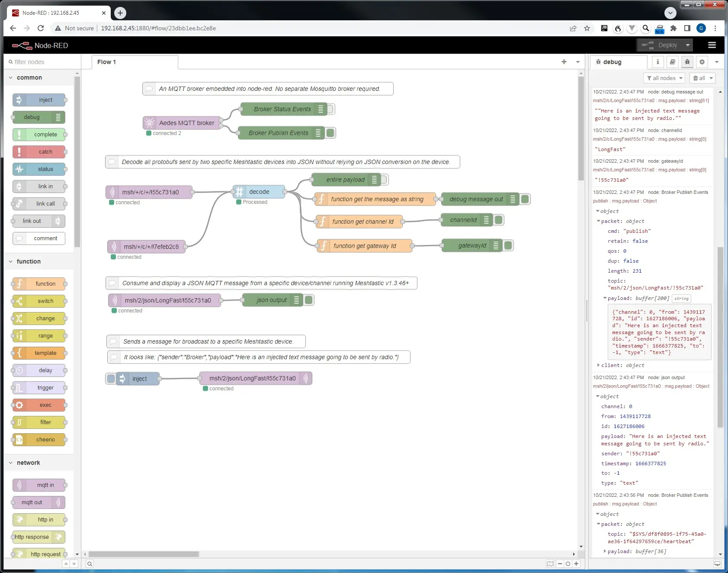Open the configuration nodes gear icon
This screenshot has width=728, height=573.
(x=702, y=62)
